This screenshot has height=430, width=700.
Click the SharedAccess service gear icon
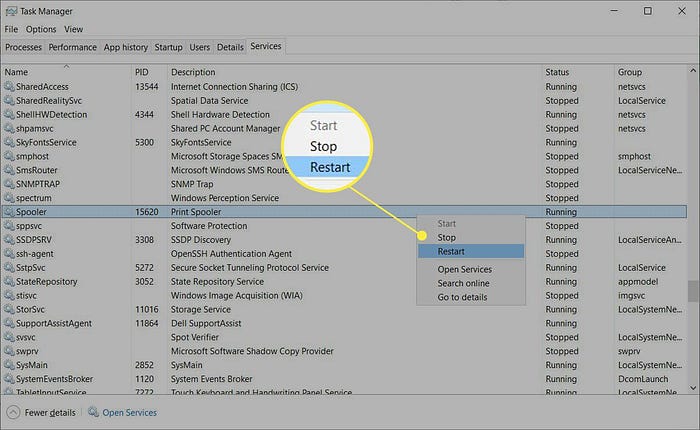click(x=9, y=87)
